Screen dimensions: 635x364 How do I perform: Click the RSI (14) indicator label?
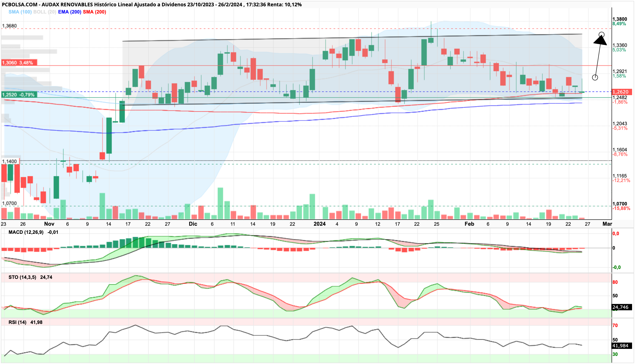17,322
